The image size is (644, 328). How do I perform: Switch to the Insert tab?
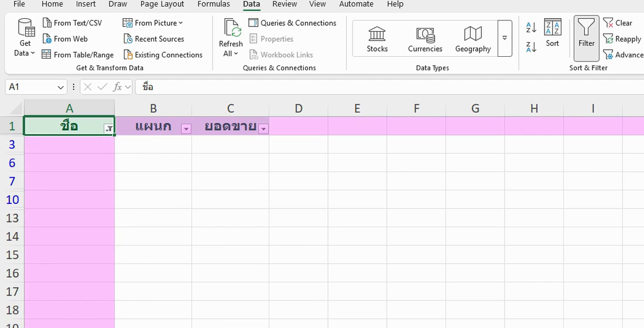click(85, 4)
